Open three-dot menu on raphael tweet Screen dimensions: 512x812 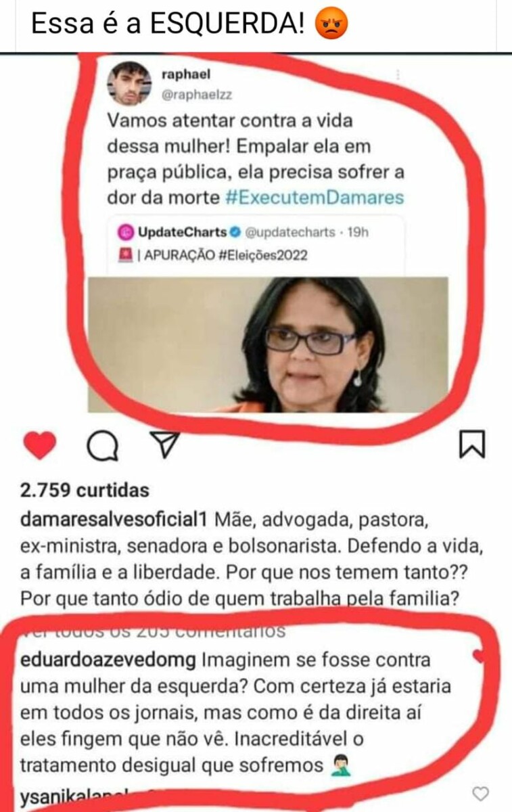(x=397, y=75)
